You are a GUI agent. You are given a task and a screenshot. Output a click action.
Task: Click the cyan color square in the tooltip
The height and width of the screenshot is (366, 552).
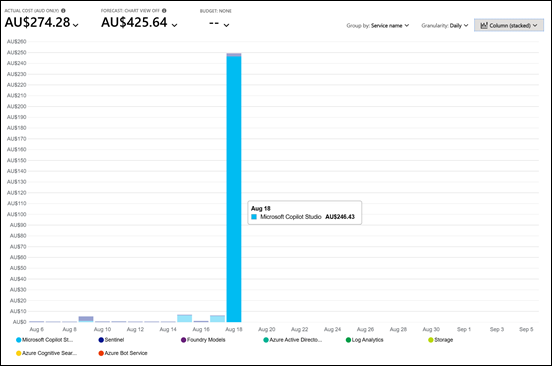coord(254,217)
